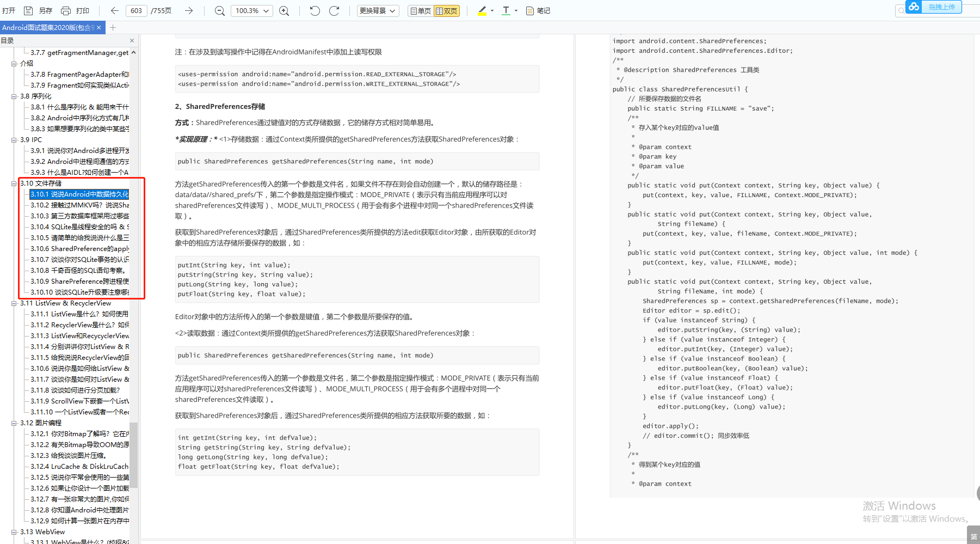The image size is (980, 544).
Task: Switch to 单页 single page view
Action: (x=421, y=10)
